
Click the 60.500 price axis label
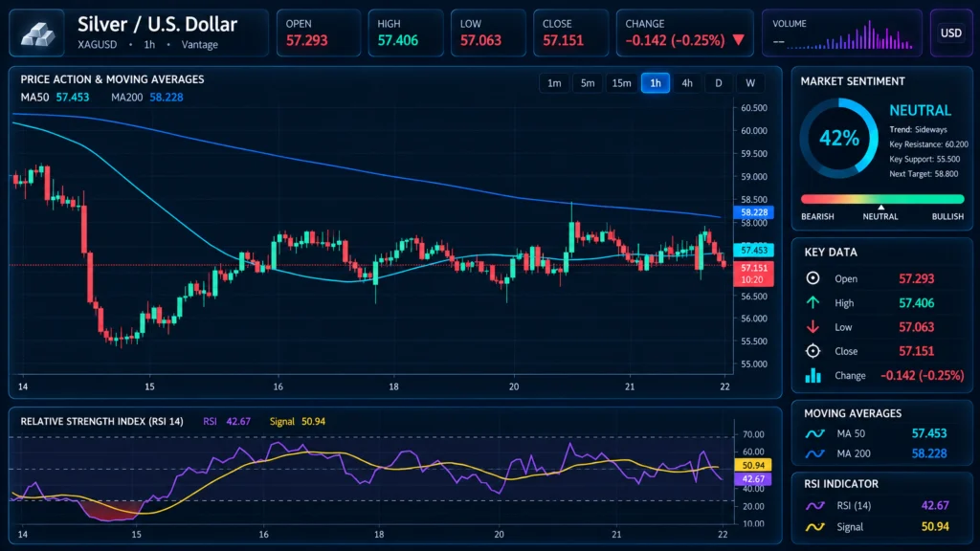(x=754, y=108)
